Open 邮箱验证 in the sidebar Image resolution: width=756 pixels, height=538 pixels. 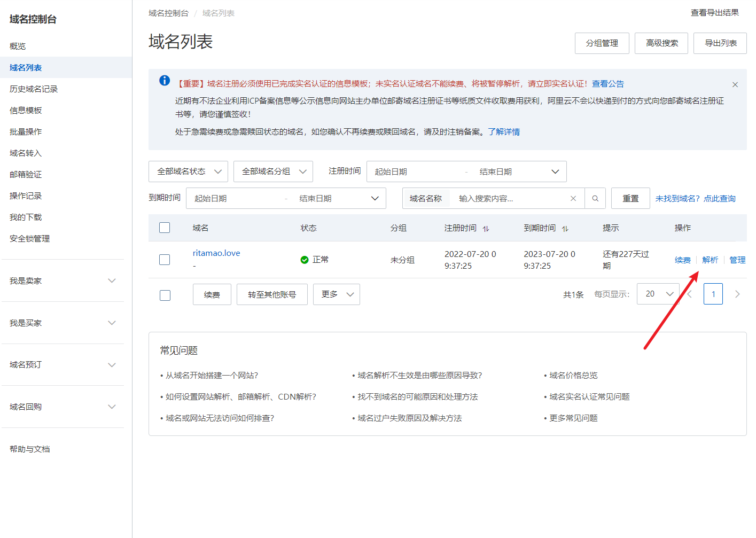26,175
